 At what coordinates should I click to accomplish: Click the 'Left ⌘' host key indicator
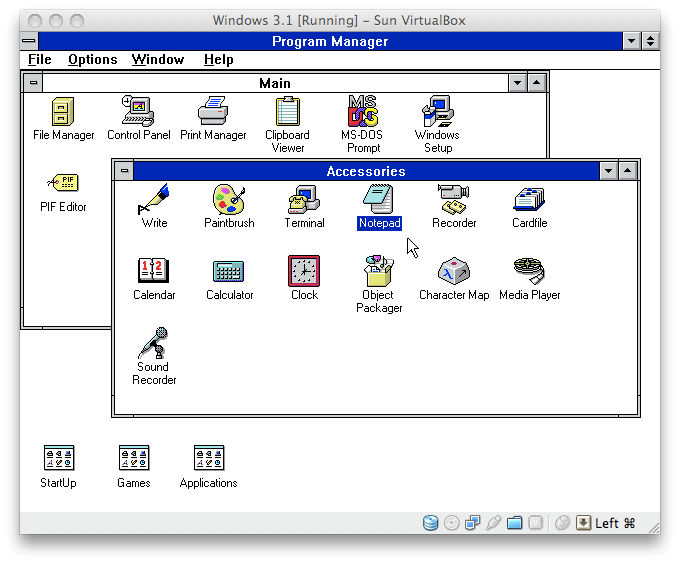pos(615,523)
